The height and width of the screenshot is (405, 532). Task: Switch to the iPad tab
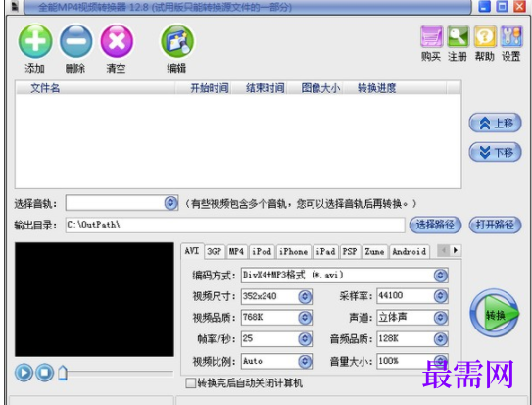click(x=325, y=252)
